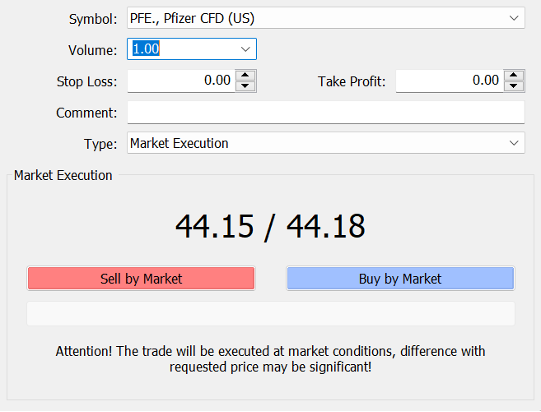Screen dimensions: 541x412
Task: Expand the Volume dropdown arrow
Action: 245,49
